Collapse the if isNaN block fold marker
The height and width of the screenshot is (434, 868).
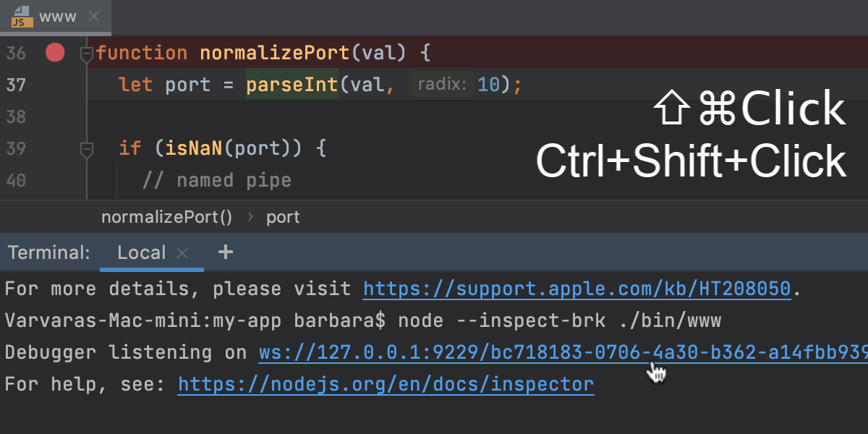[x=87, y=149]
